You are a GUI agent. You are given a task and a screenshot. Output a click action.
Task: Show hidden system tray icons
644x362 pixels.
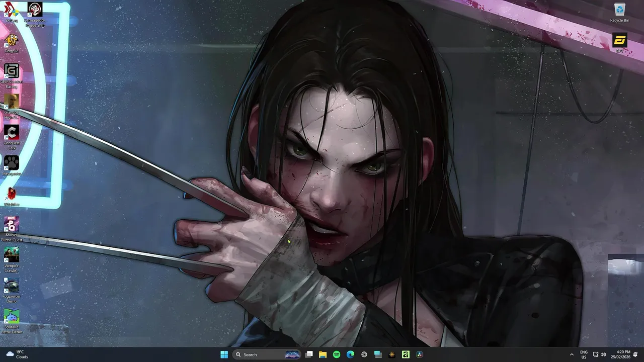(572, 354)
